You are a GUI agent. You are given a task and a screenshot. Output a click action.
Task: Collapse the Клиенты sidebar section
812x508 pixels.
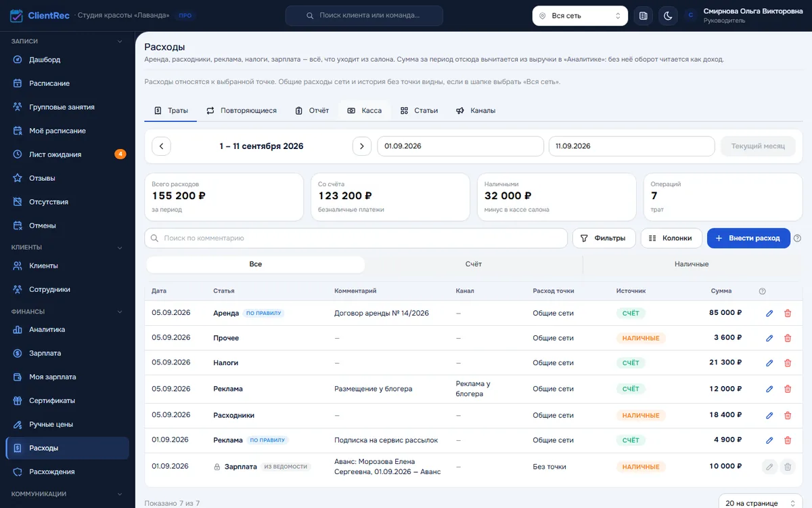point(67,247)
